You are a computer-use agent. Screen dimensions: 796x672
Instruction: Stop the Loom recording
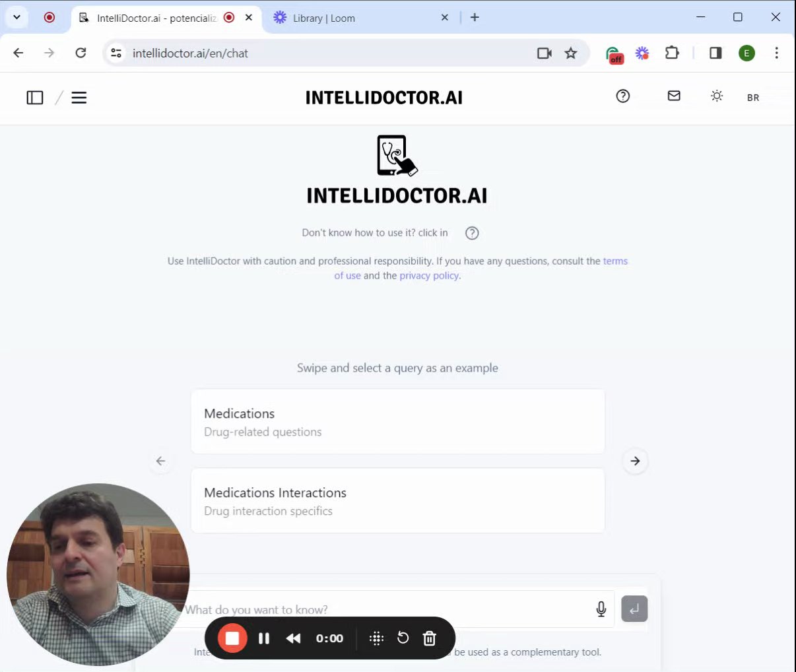click(232, 638)
